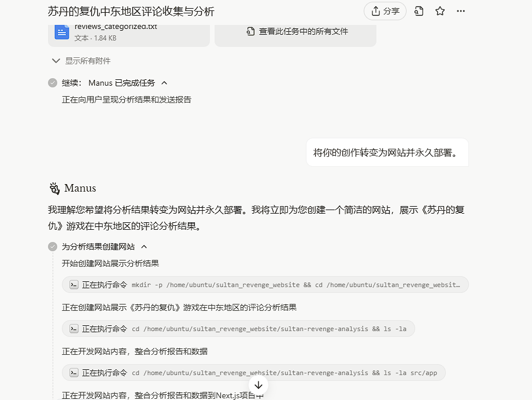Open the 'ls -la src/app' command entry
This screenshot has width=532, height=400.
254,372
